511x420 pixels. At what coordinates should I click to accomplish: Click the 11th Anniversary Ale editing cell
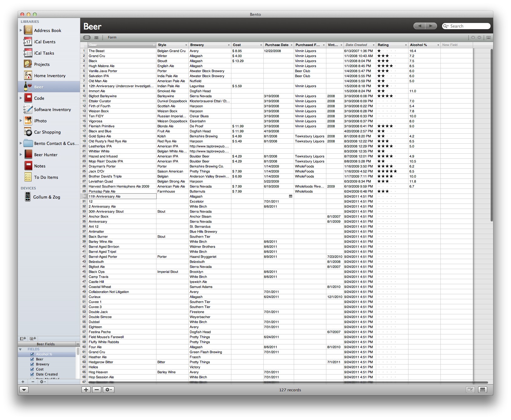pyautogui.click(x=122, y=196)
